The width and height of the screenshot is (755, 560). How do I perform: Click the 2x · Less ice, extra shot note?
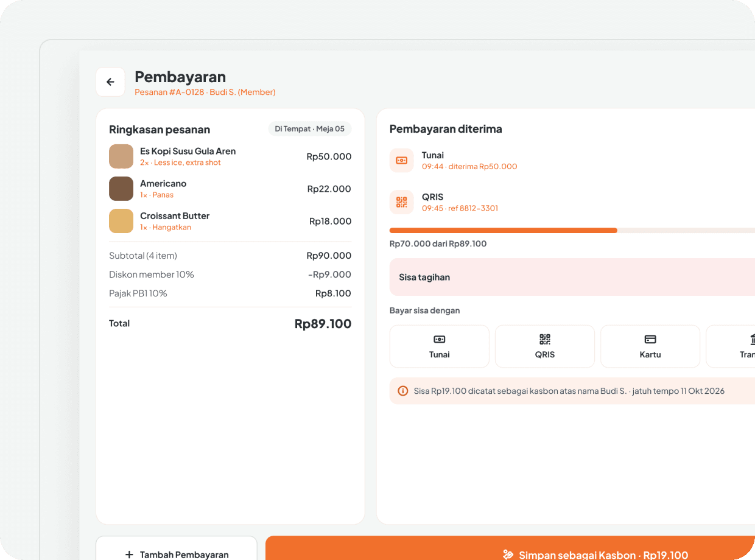[x=180, y=163]
